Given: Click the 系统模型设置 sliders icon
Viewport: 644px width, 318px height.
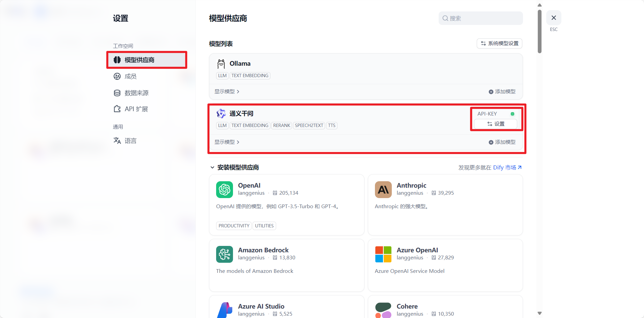Looking at the screenshot, I should click(483, 43).
